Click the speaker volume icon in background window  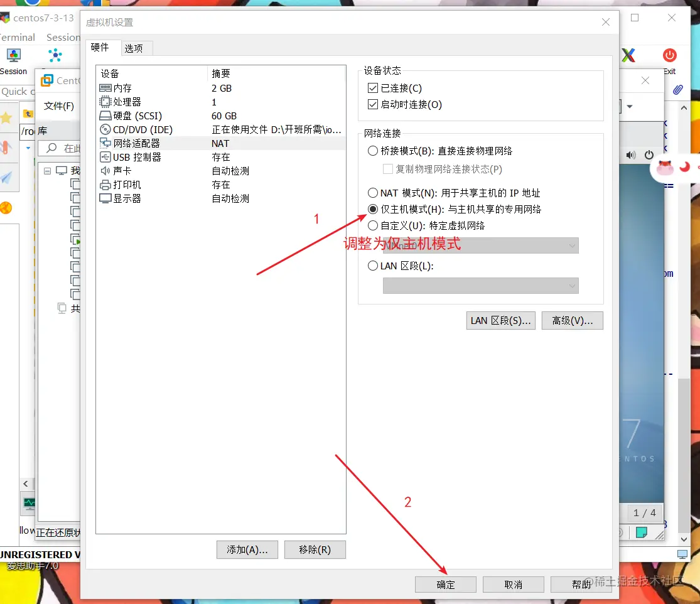click(x=630, y=155)
